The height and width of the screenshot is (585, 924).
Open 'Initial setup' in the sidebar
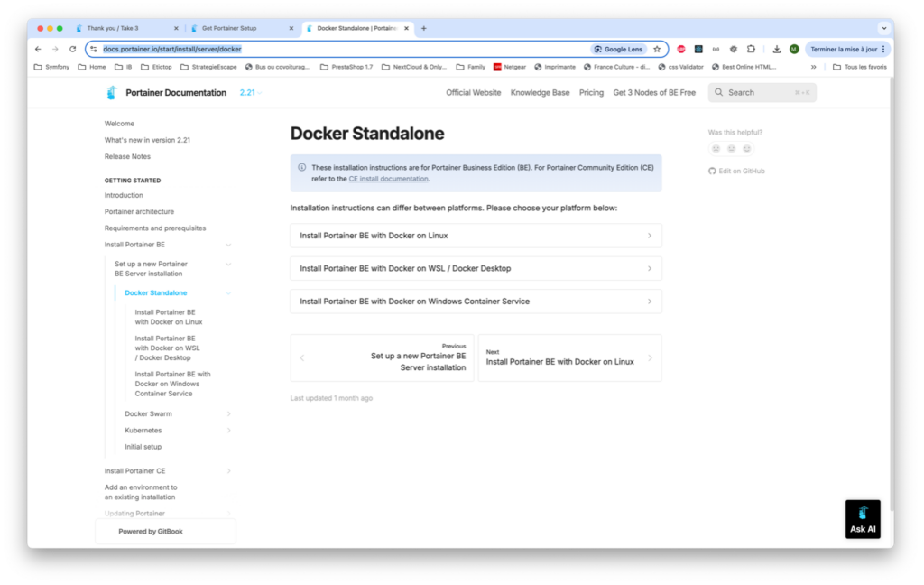[143, 447]
